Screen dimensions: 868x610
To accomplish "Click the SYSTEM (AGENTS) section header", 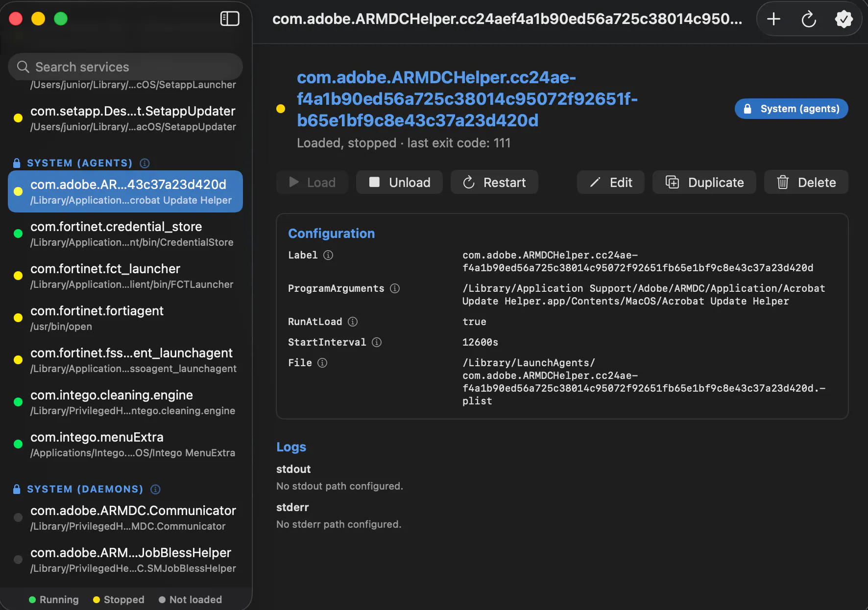I will (x=79, y=163).
